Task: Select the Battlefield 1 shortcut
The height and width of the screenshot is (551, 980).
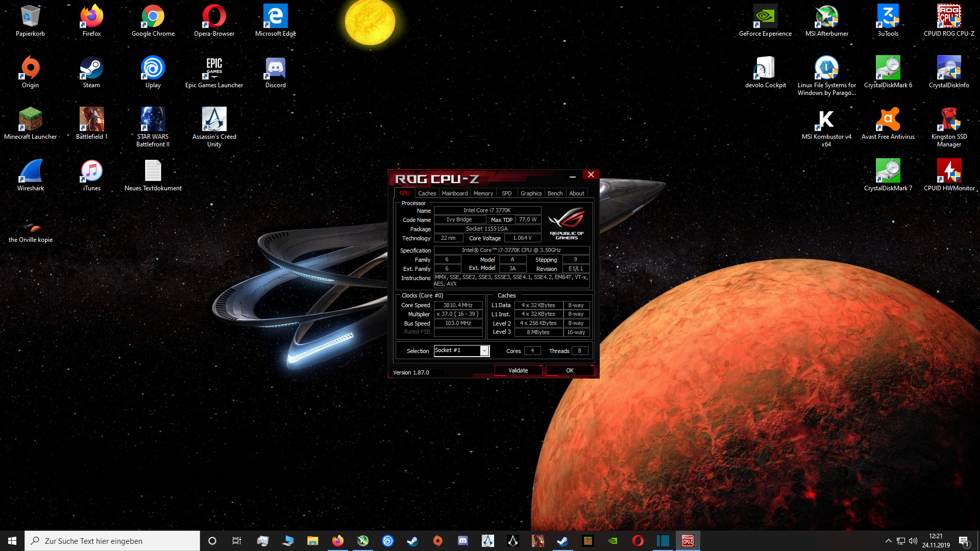Action: 91,124
